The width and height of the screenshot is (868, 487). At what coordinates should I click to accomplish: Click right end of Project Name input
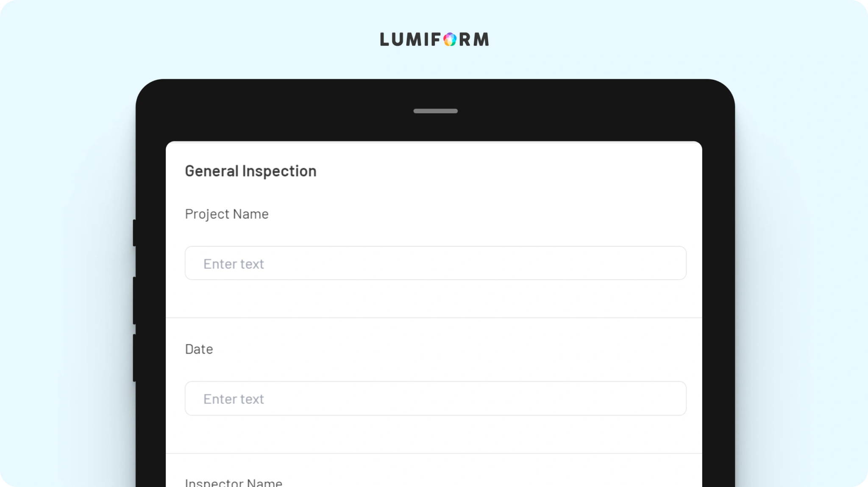tap(674, 263)
